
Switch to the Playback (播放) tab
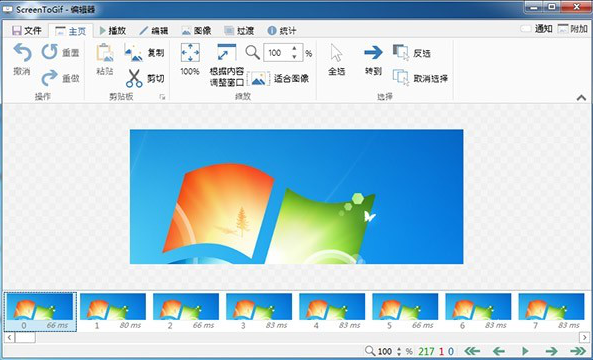112,31
